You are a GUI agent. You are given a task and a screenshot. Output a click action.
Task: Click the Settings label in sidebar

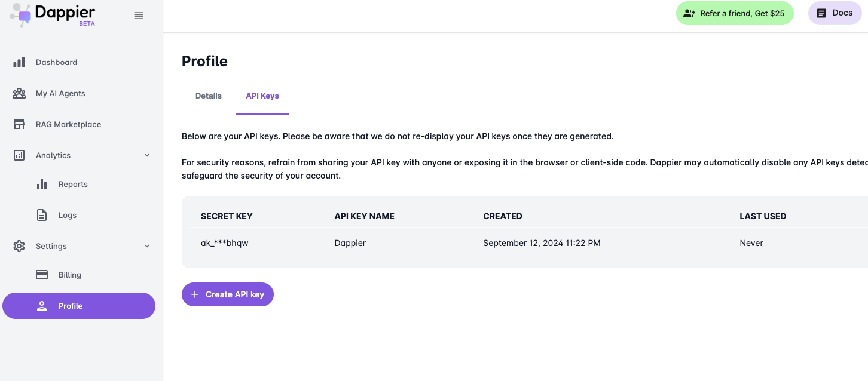click(51, 246)
